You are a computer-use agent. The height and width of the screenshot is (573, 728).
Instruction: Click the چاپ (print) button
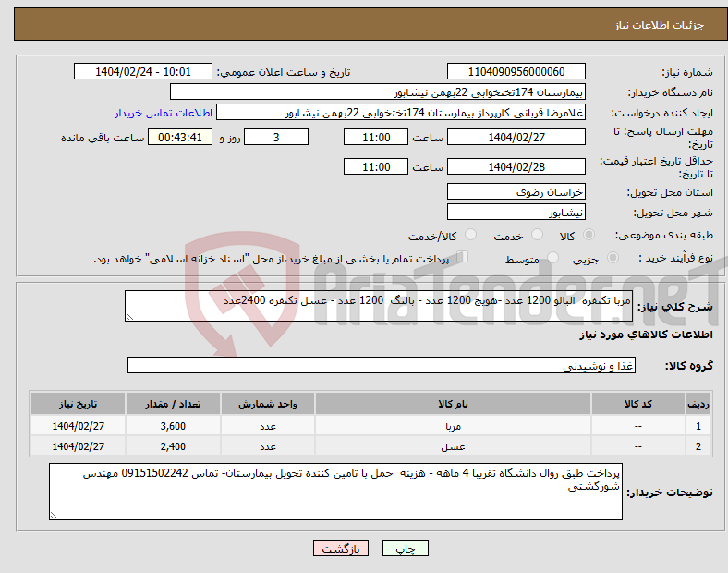(405, 548)
